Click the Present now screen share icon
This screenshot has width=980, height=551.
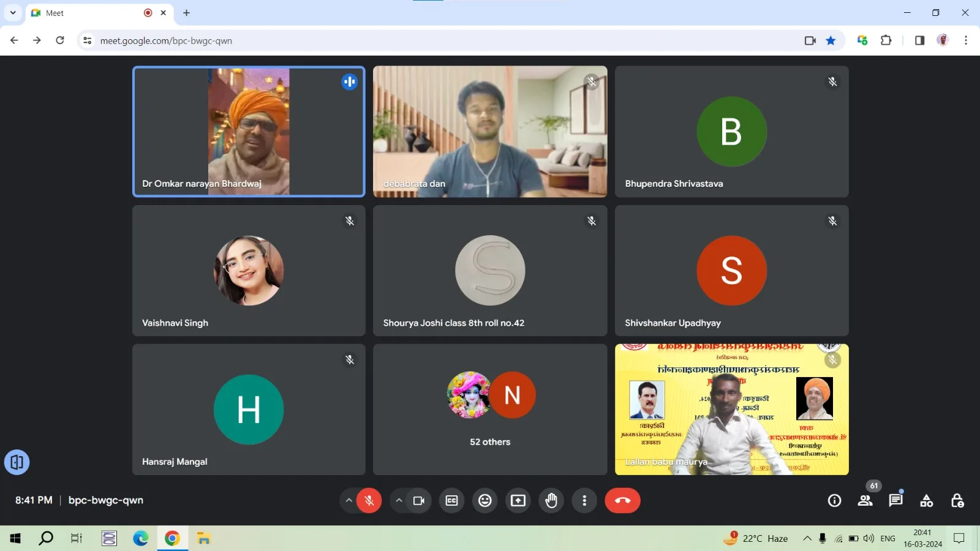pos(518,501)
